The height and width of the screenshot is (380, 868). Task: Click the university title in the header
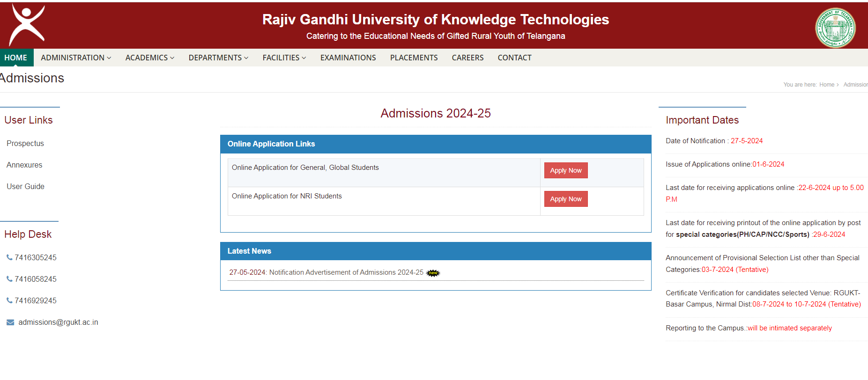coord(436,20)
